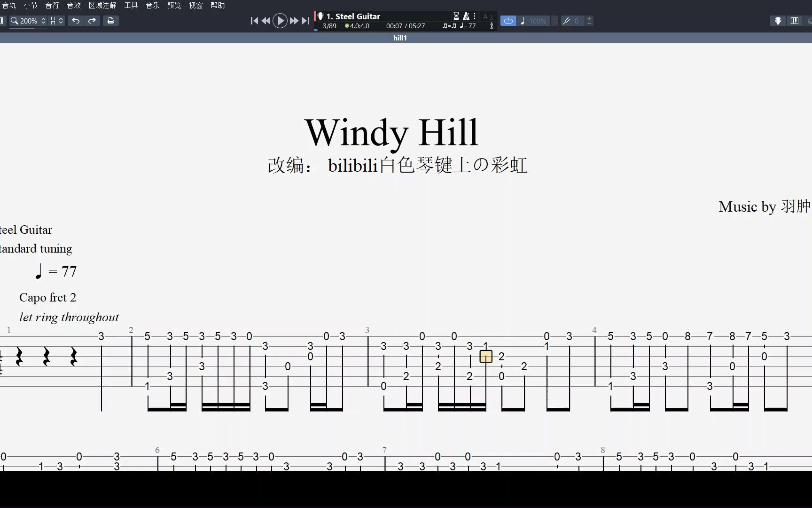Click the zoom slider under the 200% field
This screenshot has height=508, width=812.
28,29
